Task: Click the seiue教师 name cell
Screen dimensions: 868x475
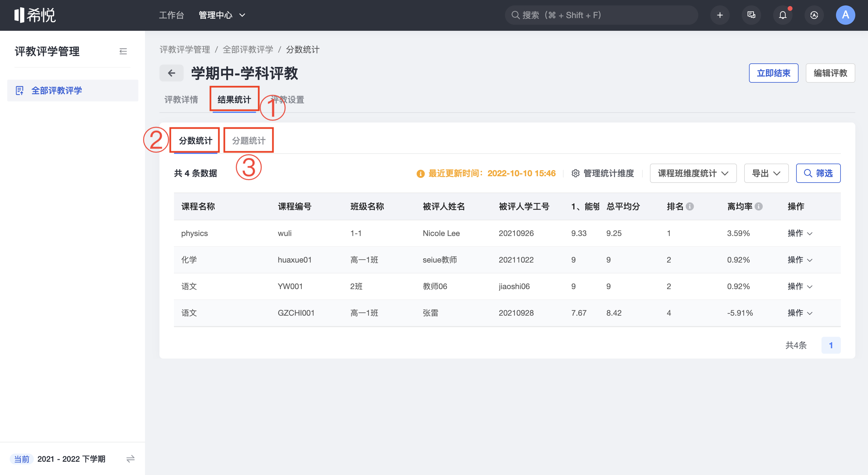Action: [x=440, y=260]
